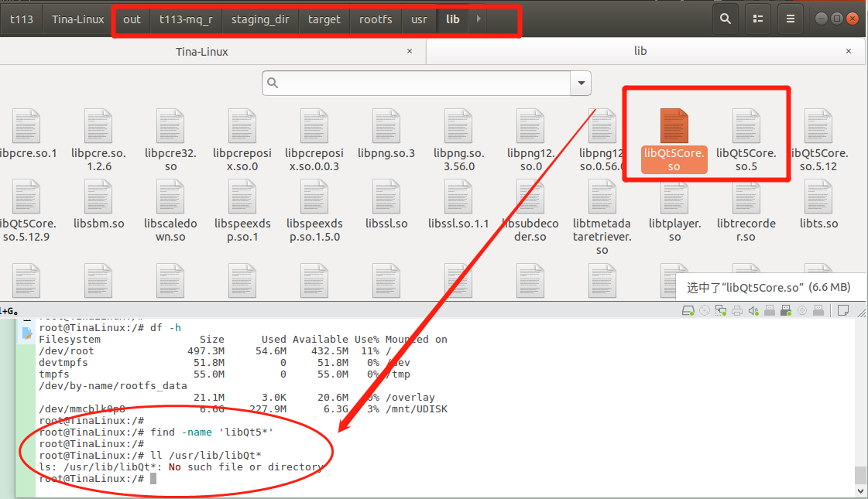Close the Tina-Linux tab
Viewport: 868px width, 499px height.
click(410, 52)
